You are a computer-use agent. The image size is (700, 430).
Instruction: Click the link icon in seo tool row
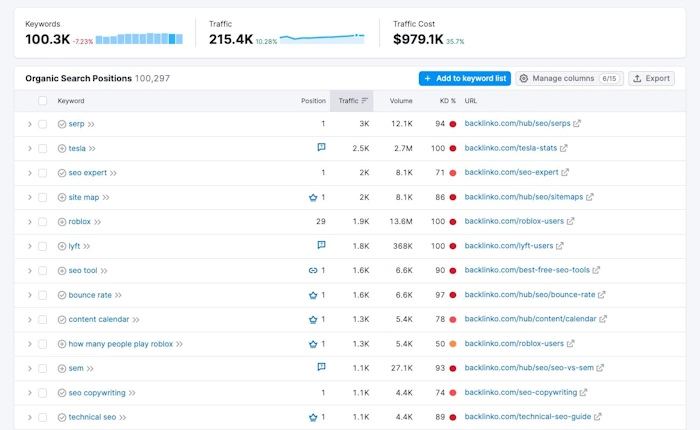(x=313, y=271)
